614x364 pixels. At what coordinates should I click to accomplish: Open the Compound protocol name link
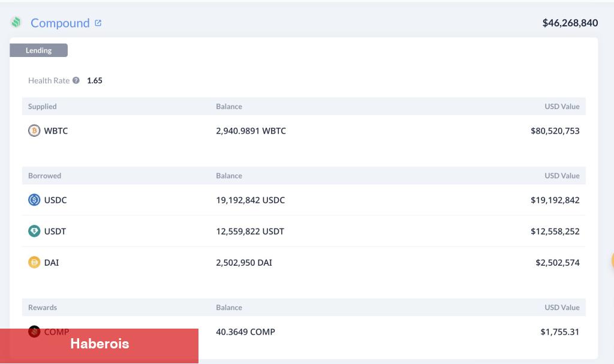(60, 23)
